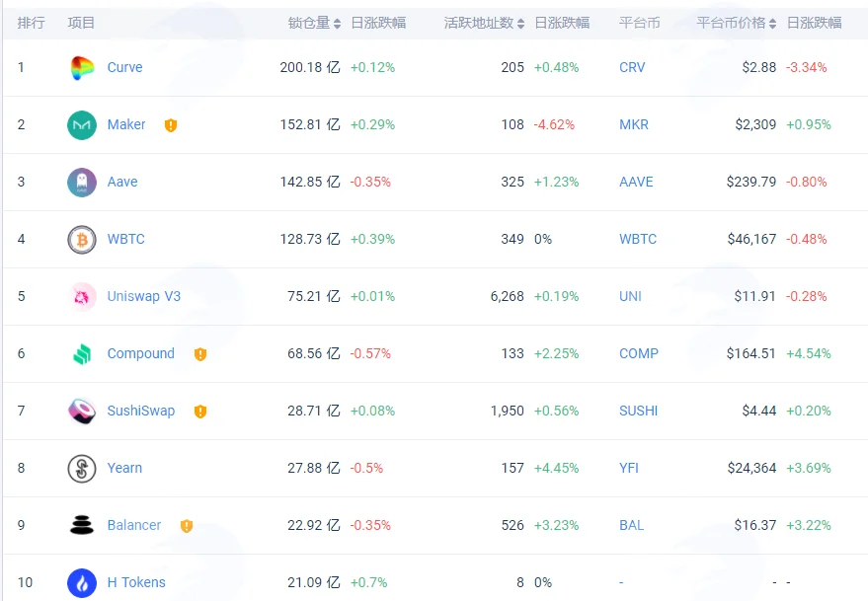Click the shield badge next to Maker
Screen dimensions: 868x601
point(171,125)
